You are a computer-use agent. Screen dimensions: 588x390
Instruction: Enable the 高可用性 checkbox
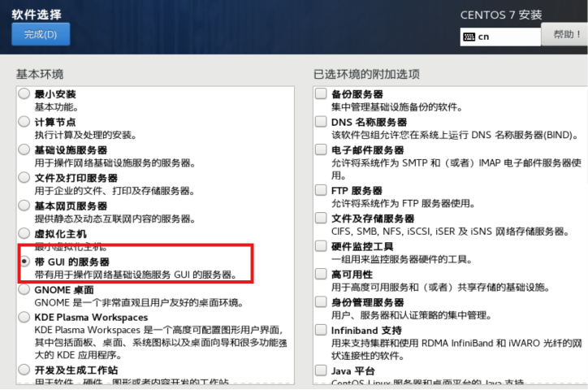click(321, 274)
